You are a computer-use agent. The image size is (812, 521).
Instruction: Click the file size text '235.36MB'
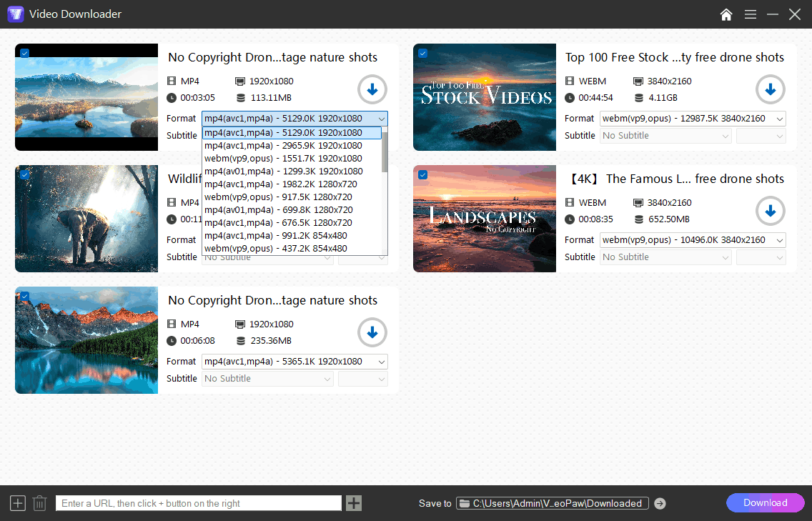[271, 341]
